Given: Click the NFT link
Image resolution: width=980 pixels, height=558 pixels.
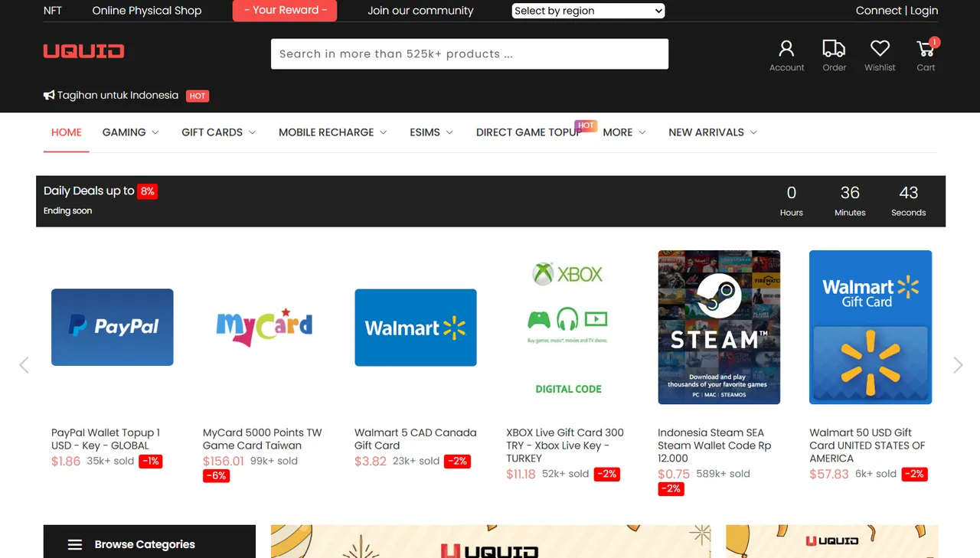Looking at the screenshot, I should click(x=53, y=11).
